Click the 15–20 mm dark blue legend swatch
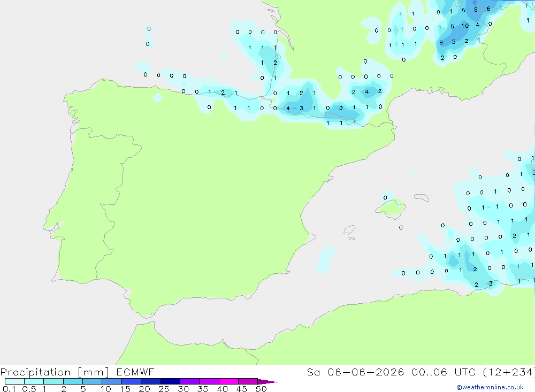This screenshot has width=535, height=392. [x=132, y=381]
